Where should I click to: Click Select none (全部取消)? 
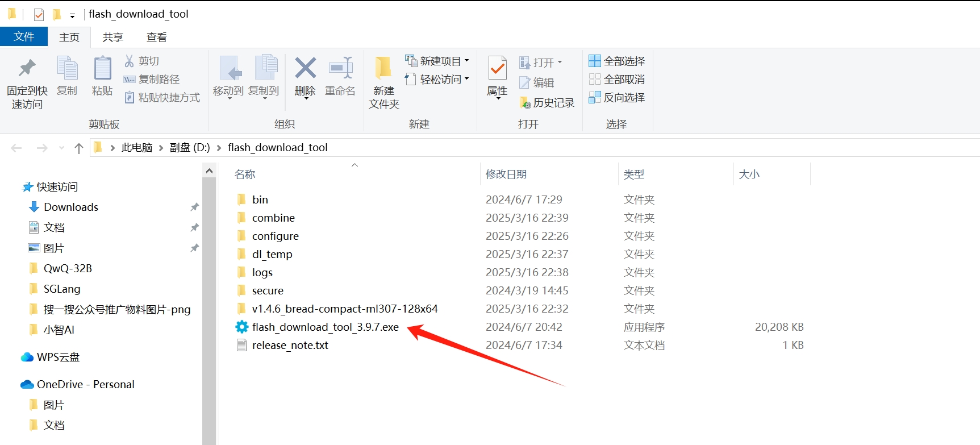point(617,79)
